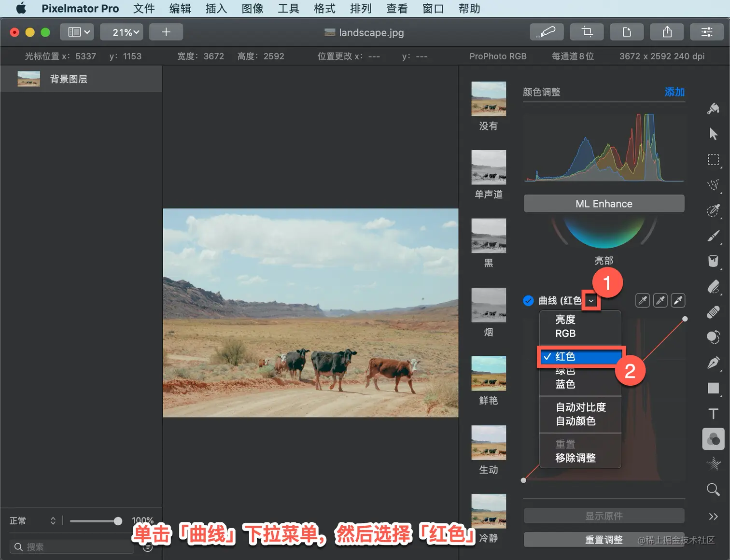
Task: Select the Quick Selection tool
Action: tap(713, 185)
